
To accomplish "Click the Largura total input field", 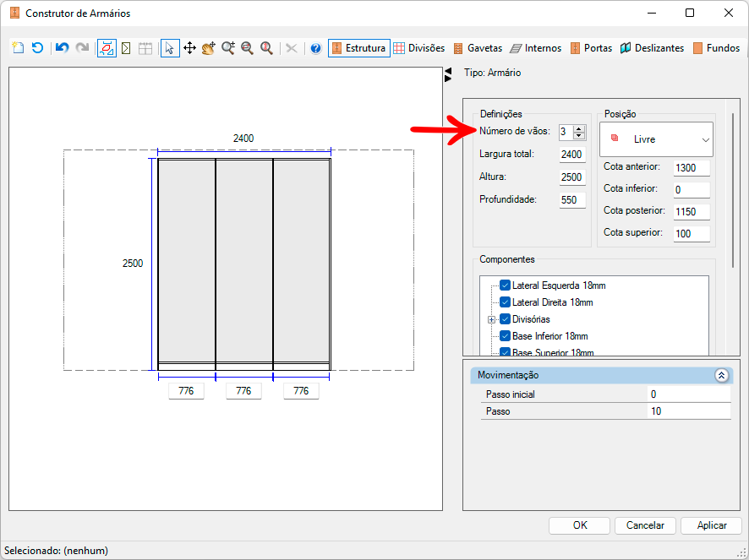I will click(x=572, y=155).
